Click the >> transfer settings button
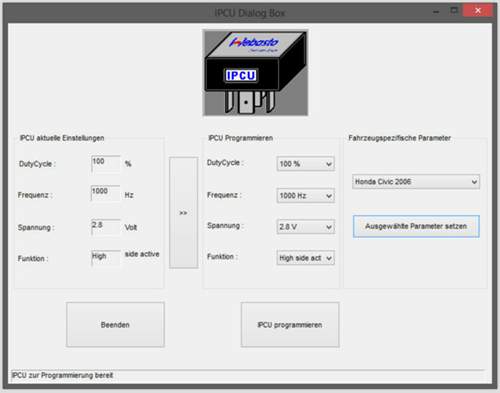This screenshot has height=393, width=500. coord(184,213)
